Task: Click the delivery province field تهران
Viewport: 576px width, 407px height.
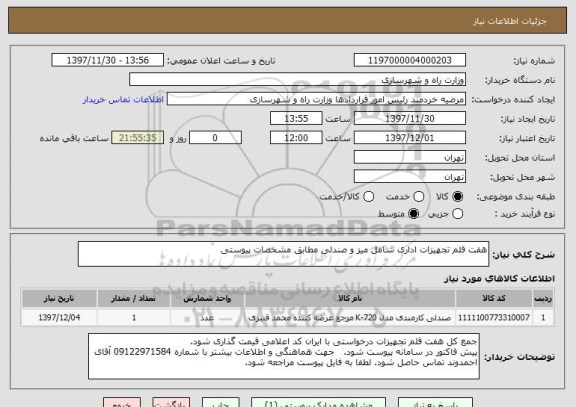Action: tap(410, 157)
